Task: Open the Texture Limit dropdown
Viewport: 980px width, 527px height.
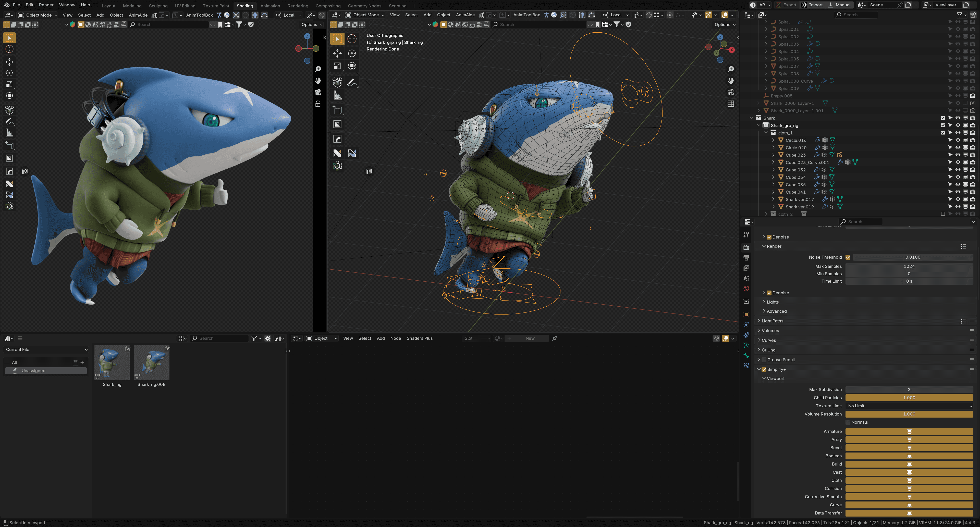Action: pyautogui.click(x=909, y=406)
